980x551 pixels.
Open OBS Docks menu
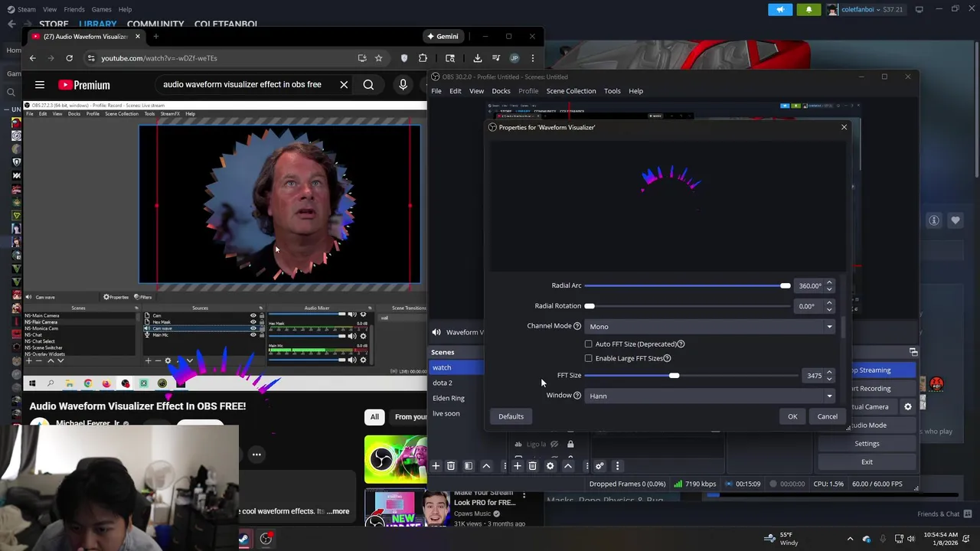coord(501,91)
